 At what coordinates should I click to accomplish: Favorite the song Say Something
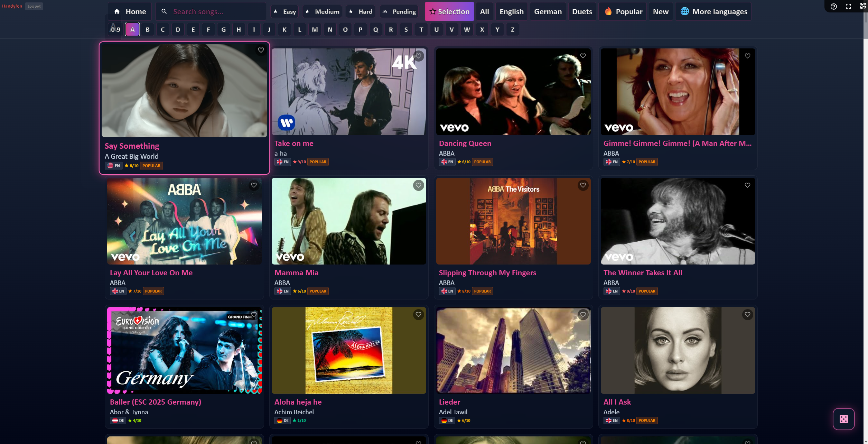tap(261, 50)
